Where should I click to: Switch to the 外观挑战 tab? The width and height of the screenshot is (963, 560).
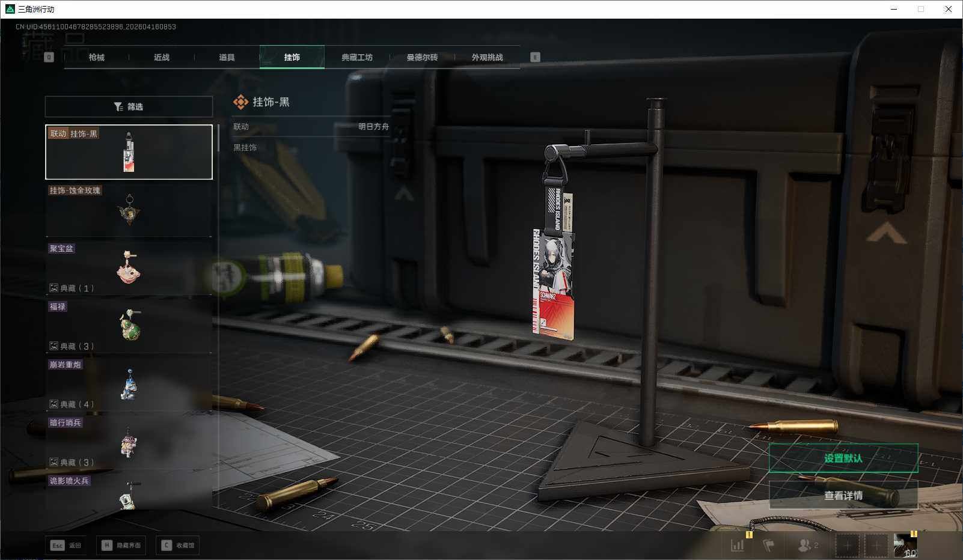pos(487,57)
